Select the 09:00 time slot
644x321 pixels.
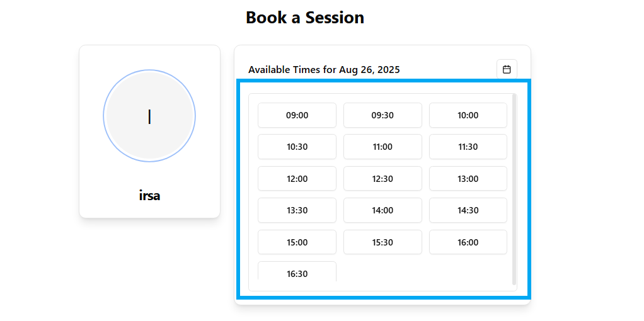pos(297,115)
